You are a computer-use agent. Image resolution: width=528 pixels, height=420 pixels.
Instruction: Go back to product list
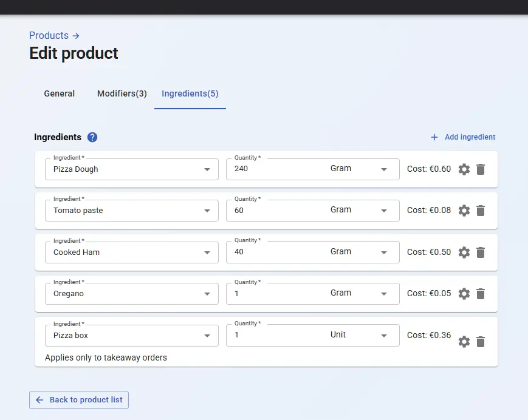point(79,400)
